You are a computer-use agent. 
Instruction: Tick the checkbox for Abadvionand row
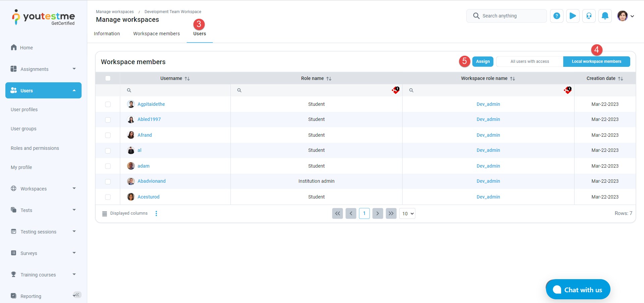[108, 181]
